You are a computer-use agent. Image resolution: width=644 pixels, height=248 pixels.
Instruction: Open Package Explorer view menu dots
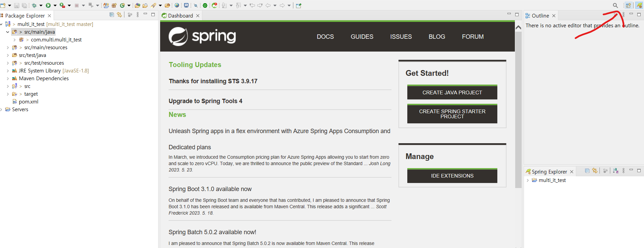(138, 14)
